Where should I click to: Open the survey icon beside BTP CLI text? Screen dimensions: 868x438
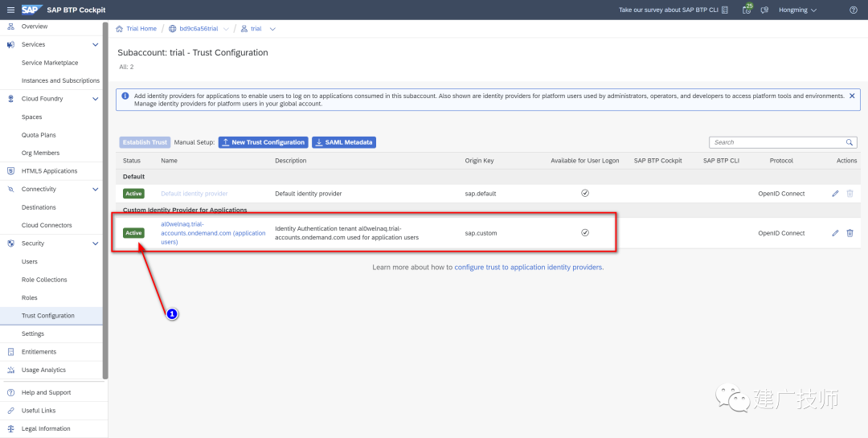point(725,10)
